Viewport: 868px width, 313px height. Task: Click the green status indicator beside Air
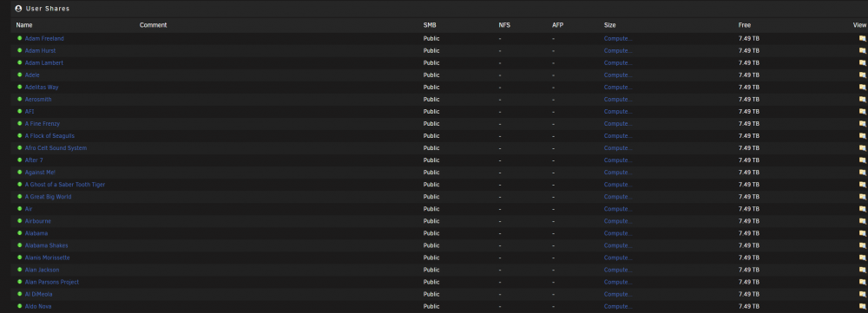(20, 208)
